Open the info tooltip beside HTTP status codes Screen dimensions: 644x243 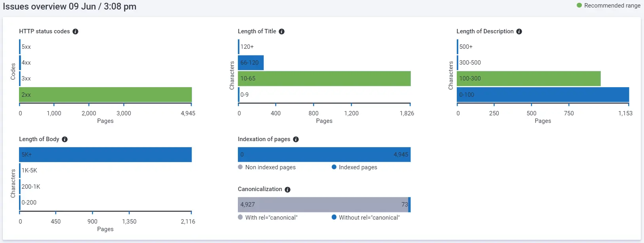click(x=75, y=31)
